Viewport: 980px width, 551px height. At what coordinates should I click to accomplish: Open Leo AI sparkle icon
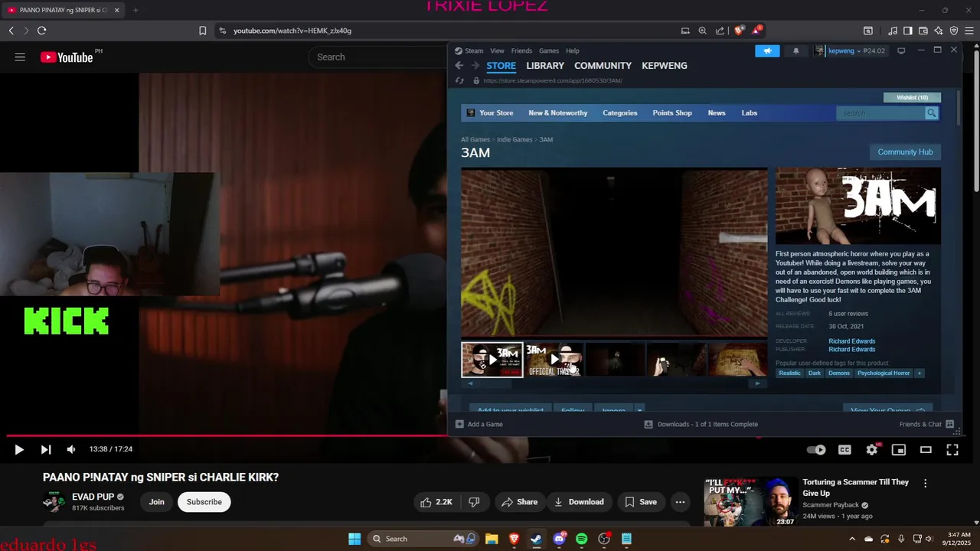[938, 31]
